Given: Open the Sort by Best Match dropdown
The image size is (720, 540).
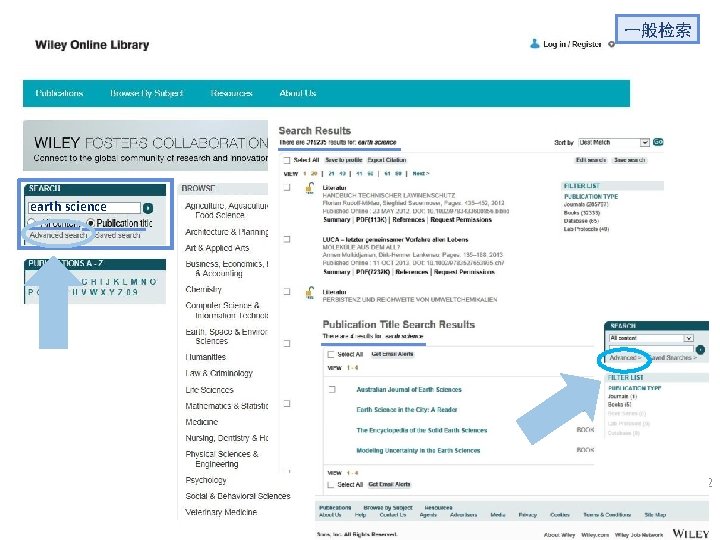Looking at the screenshot, I should [x=614, y=143].
